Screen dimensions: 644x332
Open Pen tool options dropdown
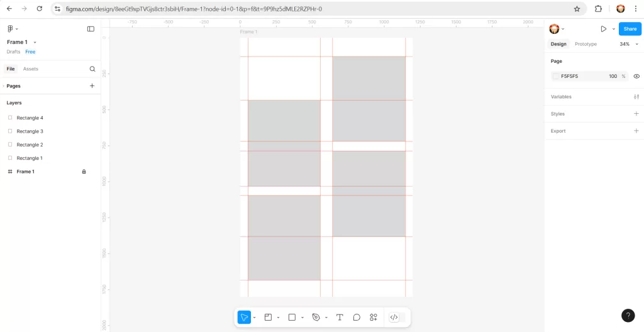326,317
